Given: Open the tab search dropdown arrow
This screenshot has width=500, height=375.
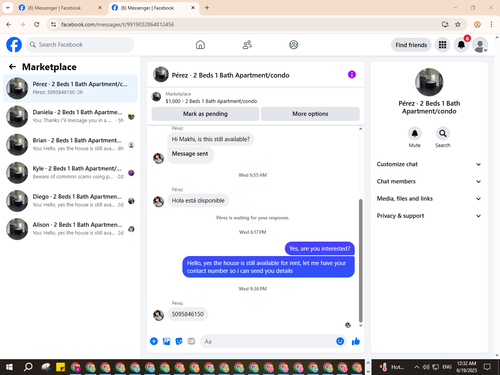Looking at the screenshot, I should coord(7,7).
